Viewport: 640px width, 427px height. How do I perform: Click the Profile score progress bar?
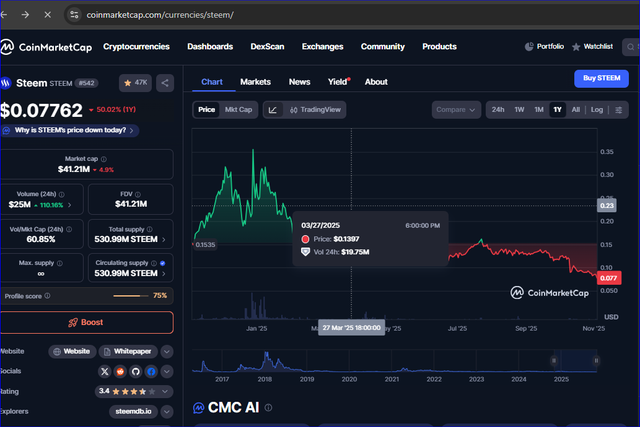(x=131, y=296)
